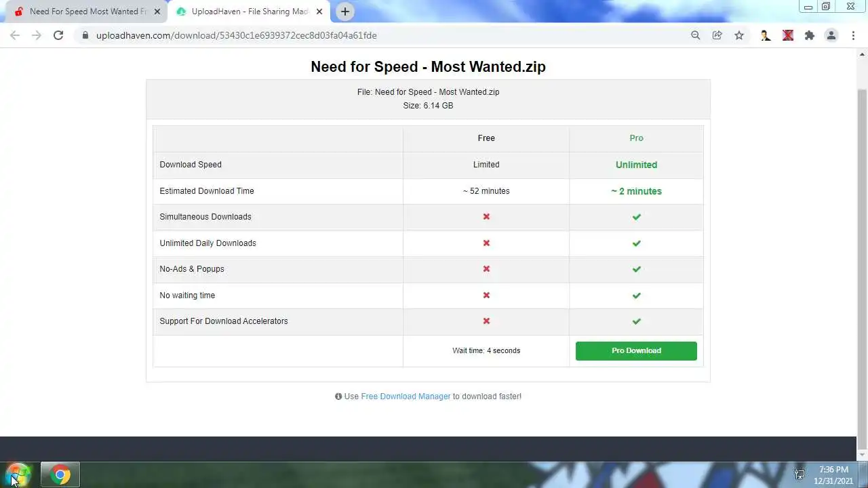Click 'Support For Download Accelerators' label
Screen dimensions: 868x488
(224, 321)
